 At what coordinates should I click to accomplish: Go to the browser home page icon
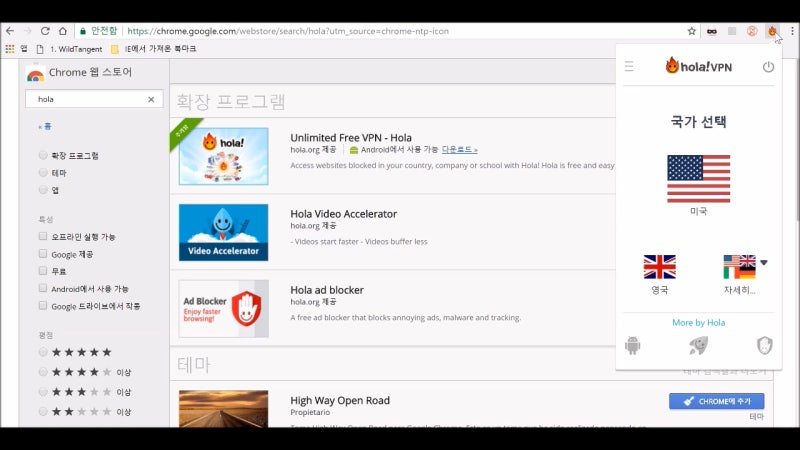pos(62,31)
